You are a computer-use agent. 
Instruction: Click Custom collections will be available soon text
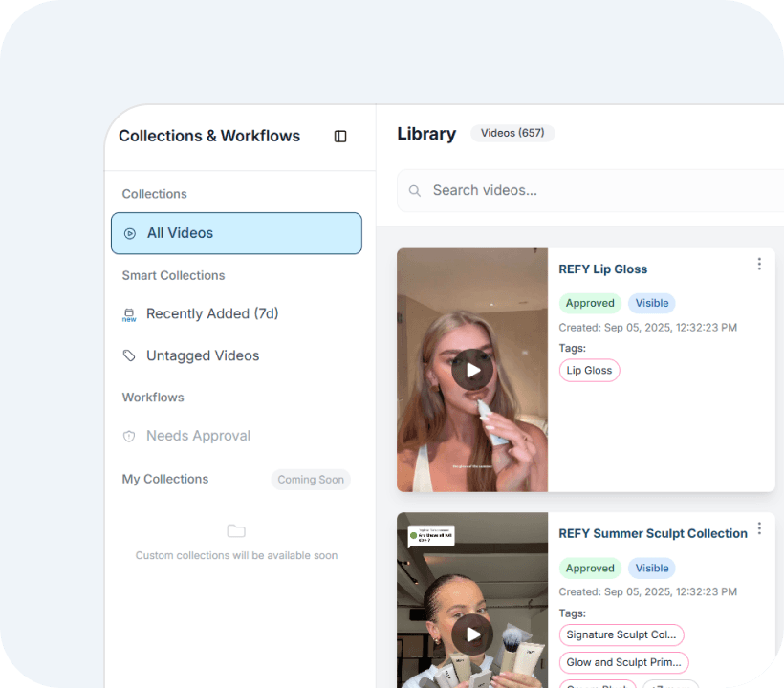pyautogui.click(x=236, y=555)
